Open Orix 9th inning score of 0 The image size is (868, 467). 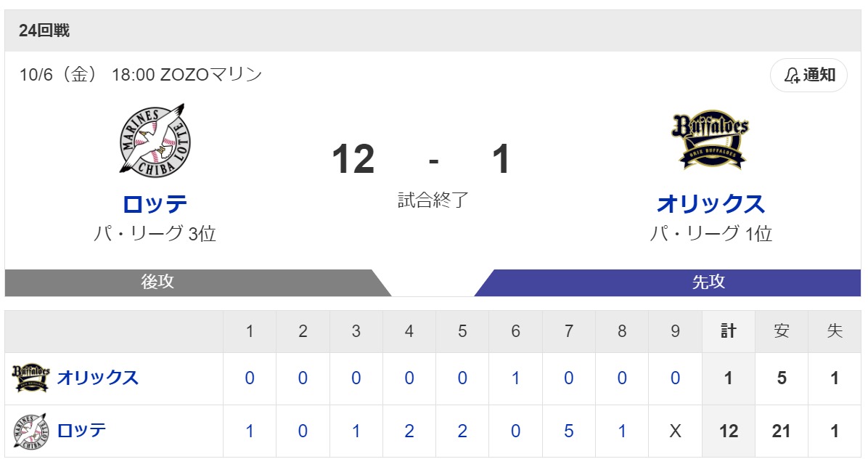tap(676, 378)
